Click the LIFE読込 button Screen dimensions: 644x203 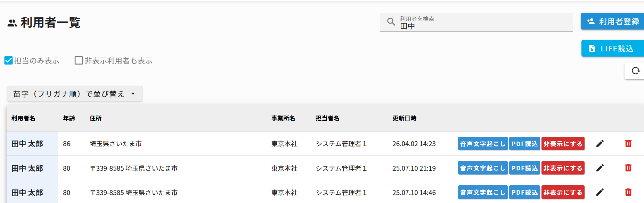[x=612, y=49]
